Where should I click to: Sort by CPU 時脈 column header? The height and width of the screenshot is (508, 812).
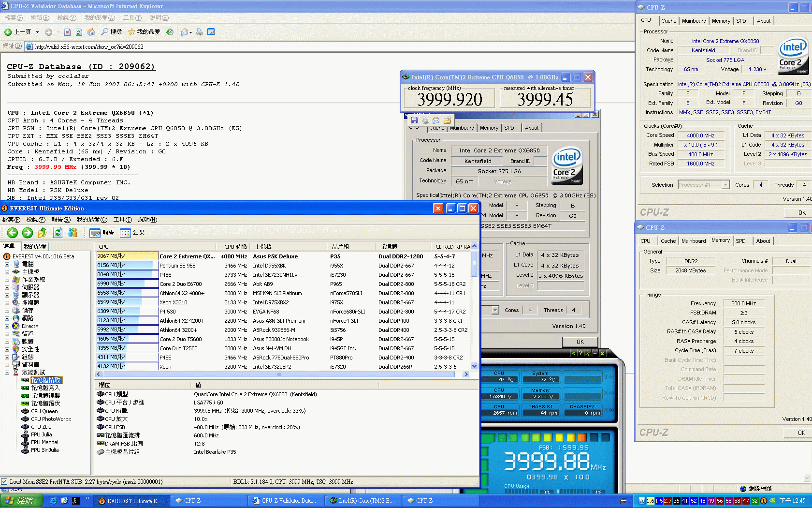235,246
